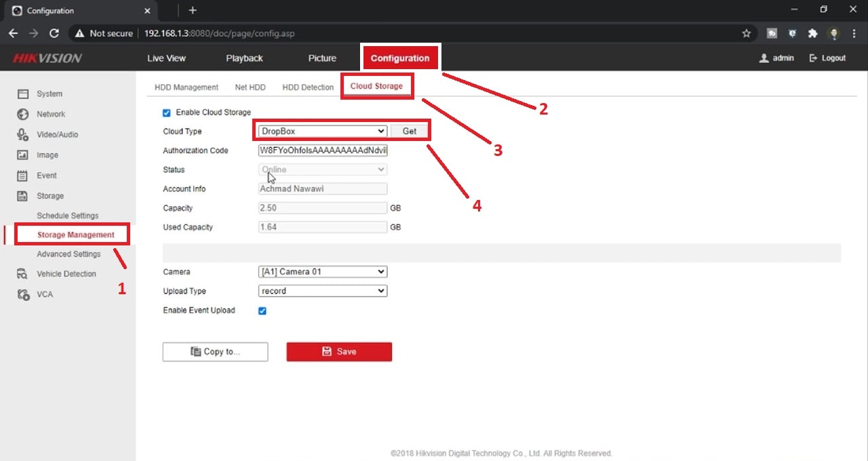Open Vehicle Detection settings
Image resolution: width=868 pixels, height=461 pixels.
pos(23,273)
